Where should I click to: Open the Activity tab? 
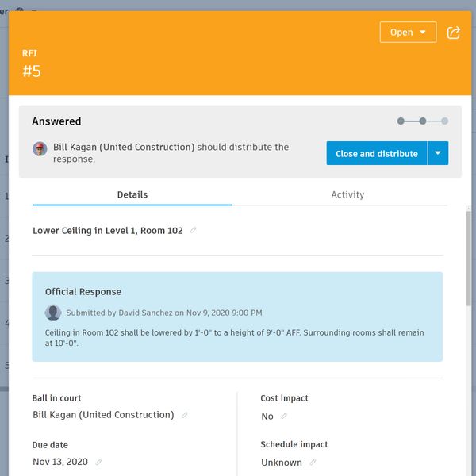pos(347,194)
